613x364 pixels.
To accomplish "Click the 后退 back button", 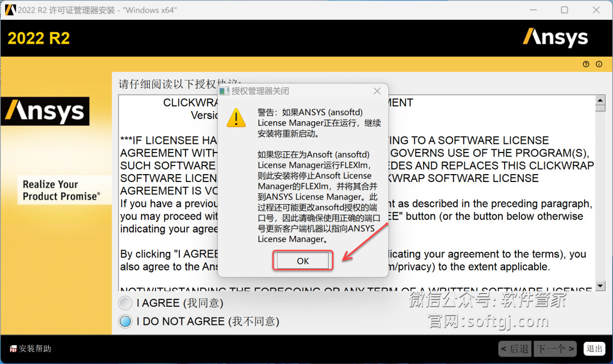I will pos(514,349).
